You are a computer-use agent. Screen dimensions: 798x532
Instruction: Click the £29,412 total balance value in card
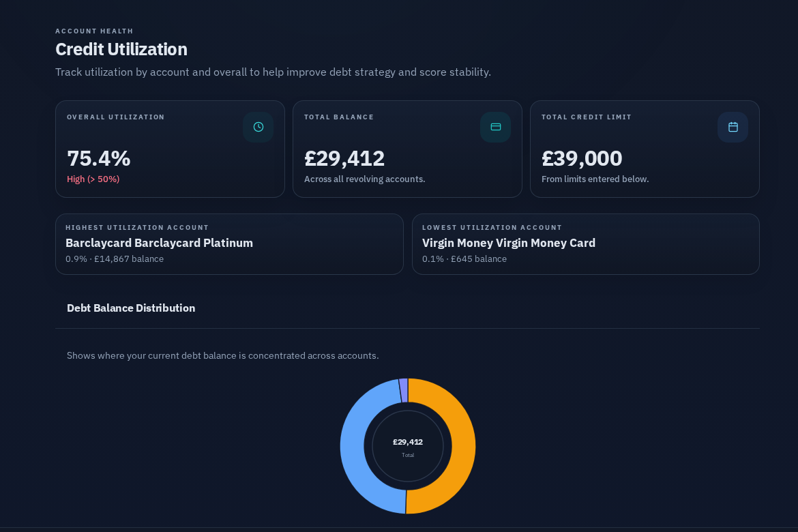(344, 158)
